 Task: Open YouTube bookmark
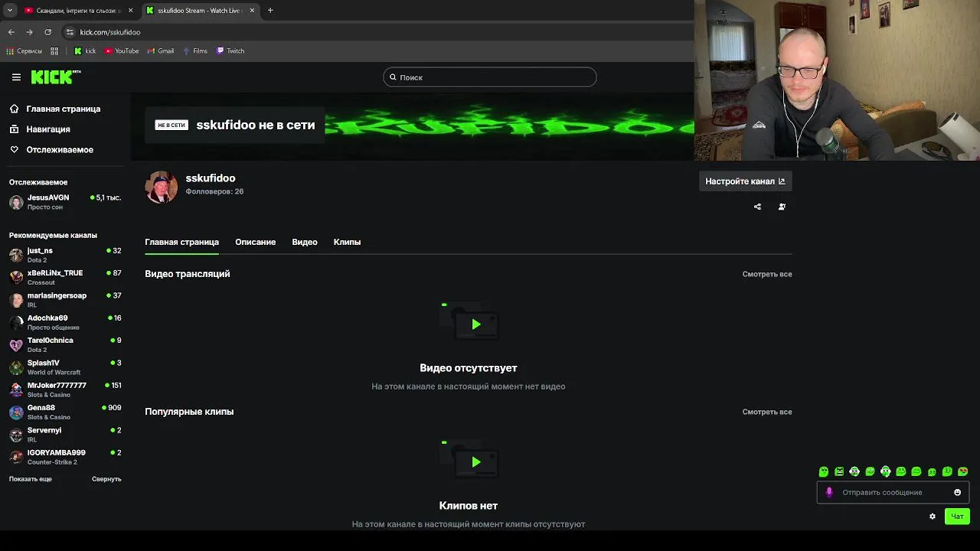tap(122, 51)
